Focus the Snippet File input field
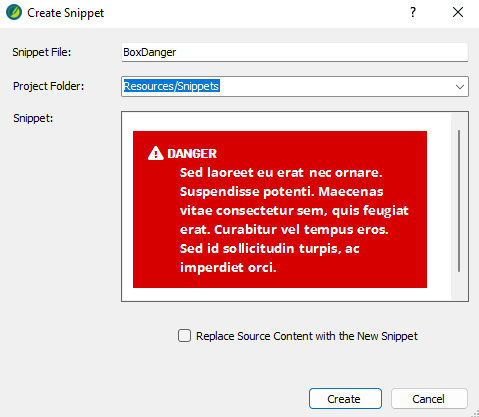The width and height of the screenshot is (479, 417). [x=295, y=52]
